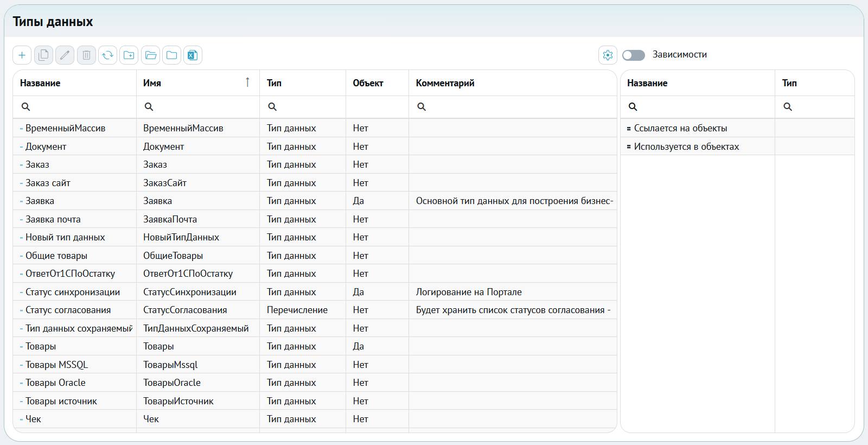Refresh the data types list

pyautogui.click(x=107, y=55)
